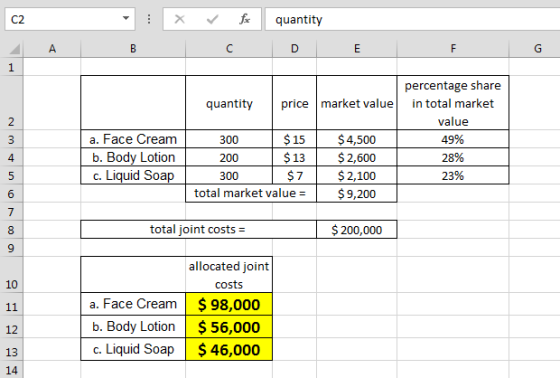Click the market value header cell
The width and height of the screenshot is (560, 378).
[357, 103]
